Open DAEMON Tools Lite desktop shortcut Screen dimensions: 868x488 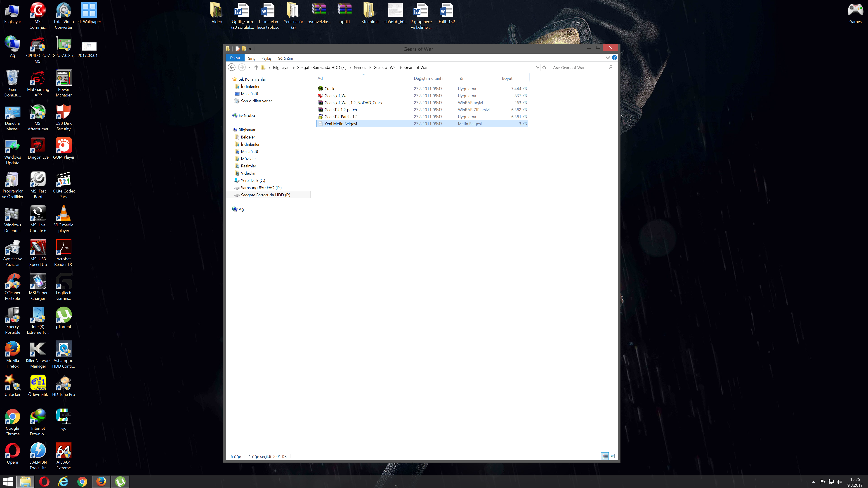click(x=38, y=456)
